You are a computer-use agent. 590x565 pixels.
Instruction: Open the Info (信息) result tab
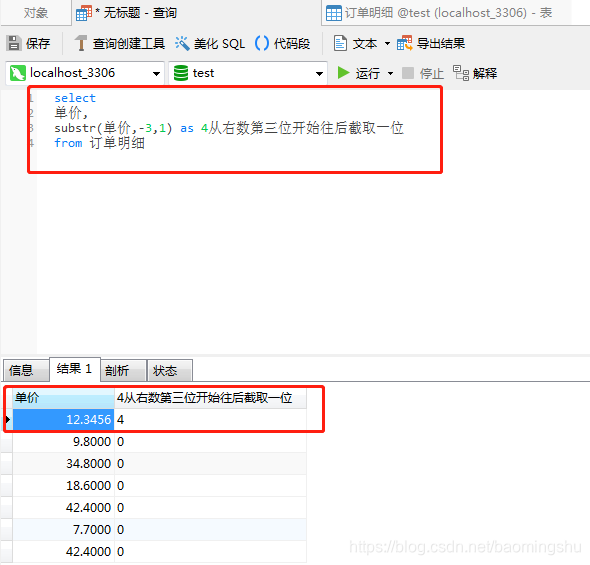26,371
